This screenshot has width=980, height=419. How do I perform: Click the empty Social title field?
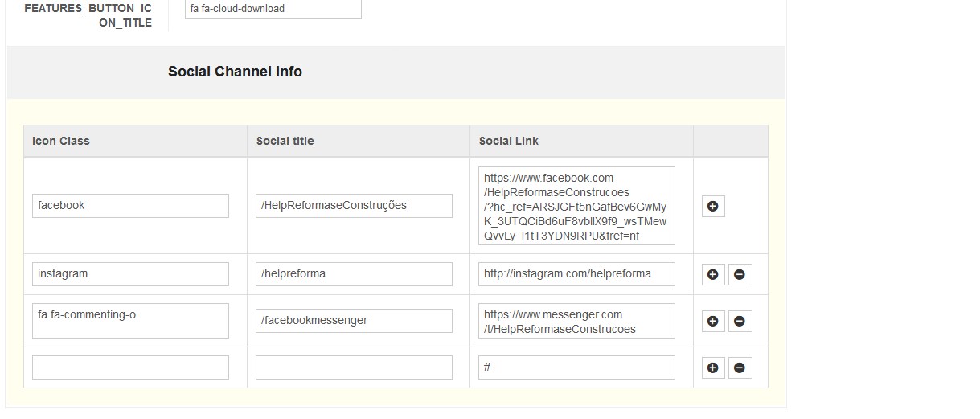point(354,368)
